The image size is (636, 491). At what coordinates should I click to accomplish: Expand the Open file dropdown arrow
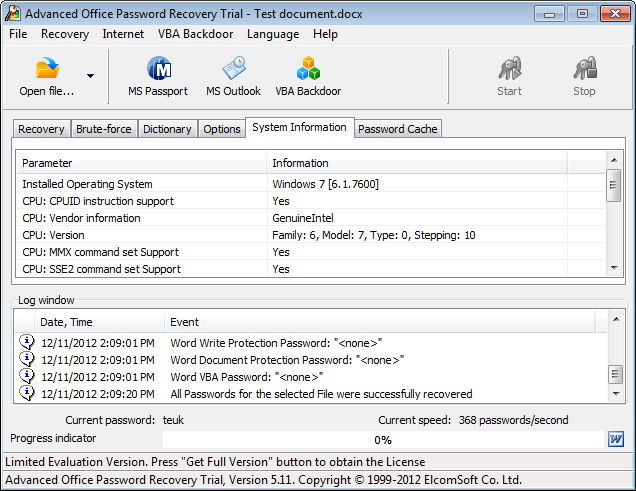(x=90, y=76)
